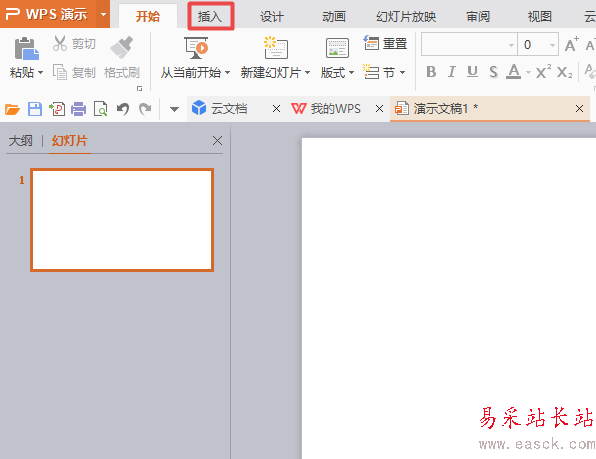Viewport: 596px width, 459px height.
Task: Click the WPS 演示 application button
Action: click(x=48, y=14)
